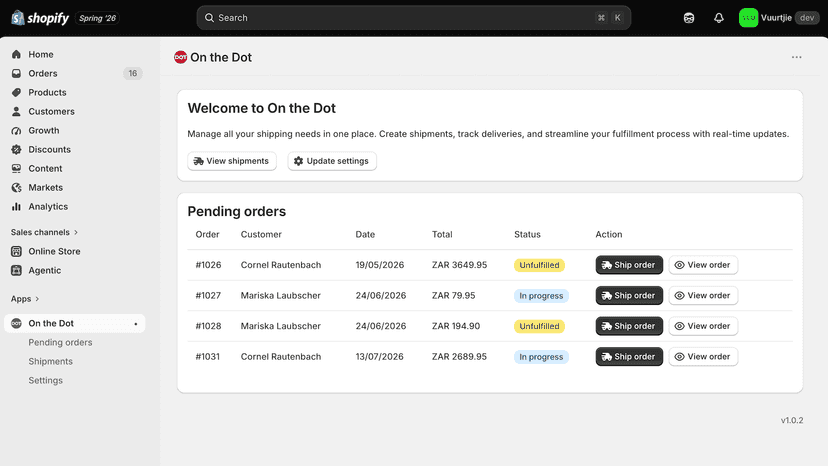Click the pin dot beside On the Dot
Screen dimensions: 828x466
coord(136,324)
